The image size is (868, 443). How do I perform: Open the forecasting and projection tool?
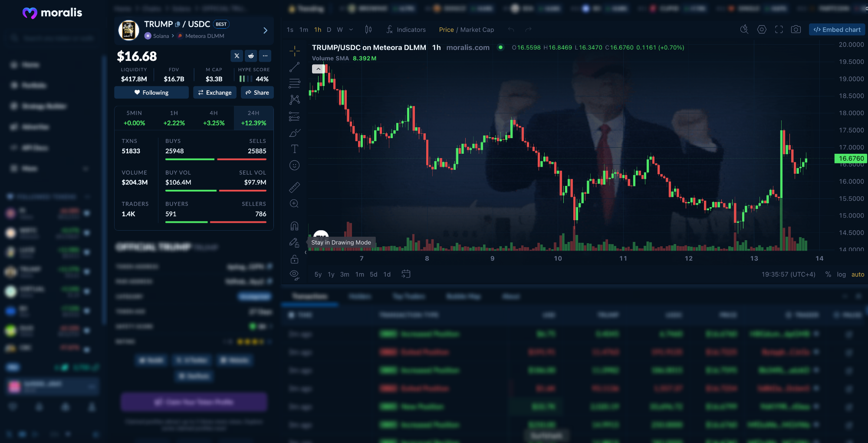295,116
